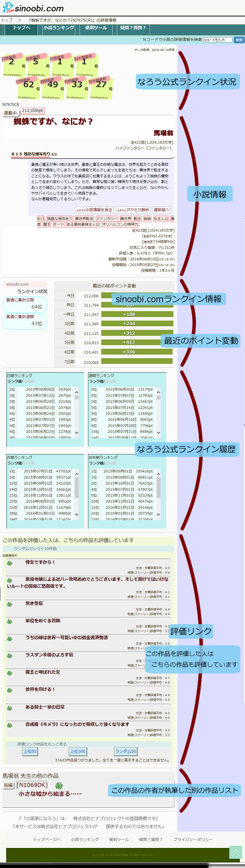Select the オリハルコンの精神力 keyword tag
Image resolution: width=245 pixels, height=868 pixels.
pos(121,224)
